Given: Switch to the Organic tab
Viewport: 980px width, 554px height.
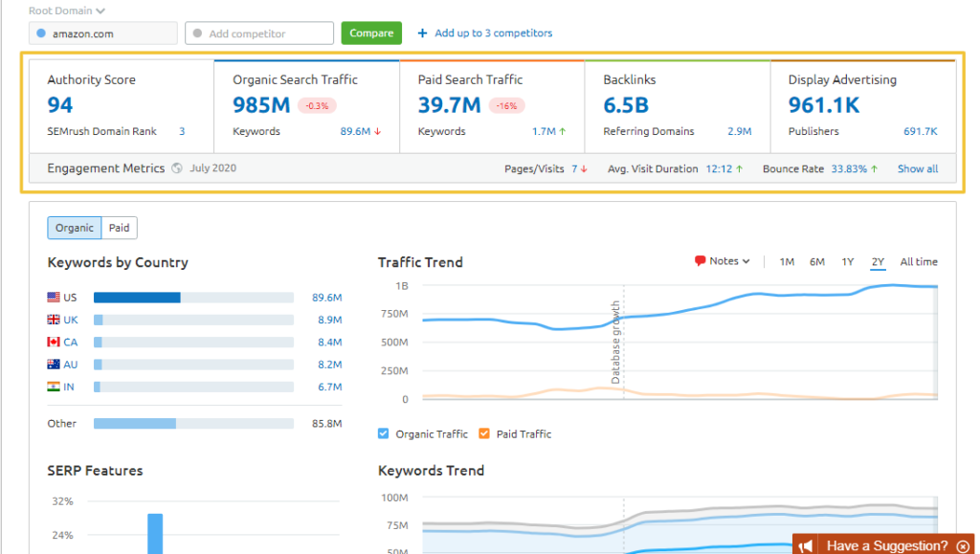Looking at the screenshot, I should (75, 228).
